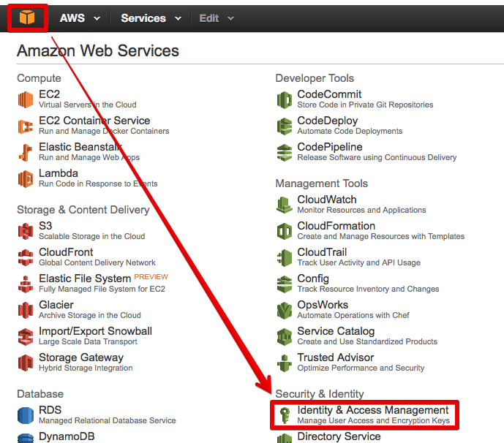Click the CloudTrail icon
The height and width of the screenshot is (443, 504).
[x=285, y=257]
